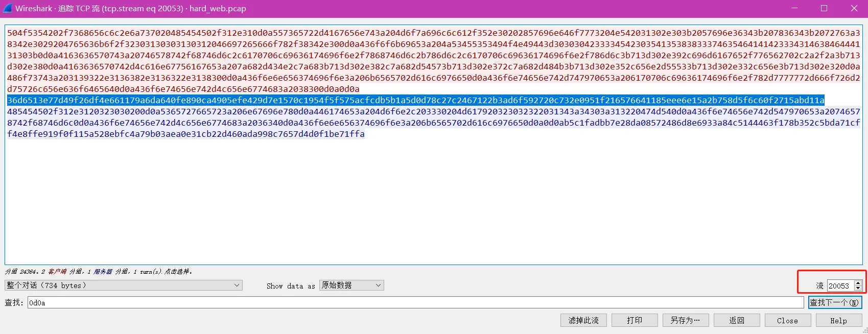Select the highlighted hex line starting with 36d6513e
This screenshot has height=334, width=868.
(415, 100)
